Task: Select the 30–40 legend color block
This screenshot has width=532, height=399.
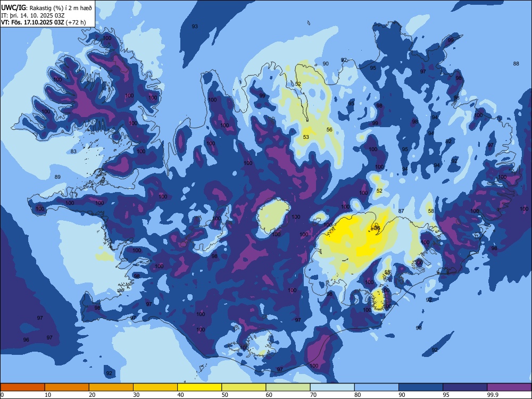Action: pyautogui.click(x=155, y=387)
